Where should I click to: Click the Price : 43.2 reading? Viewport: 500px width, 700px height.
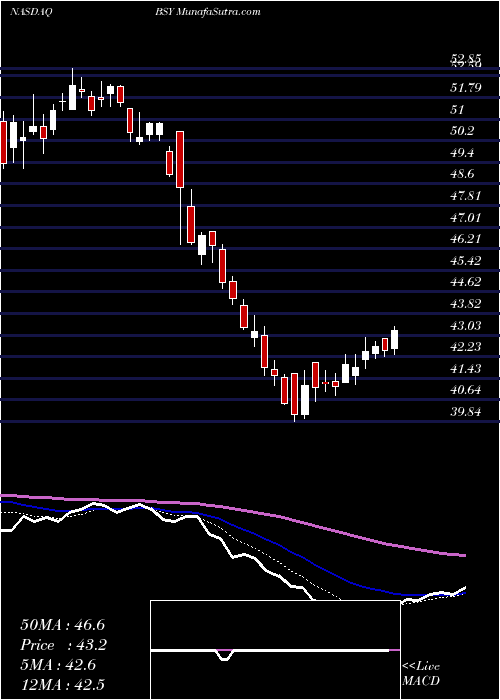(62, 645)
